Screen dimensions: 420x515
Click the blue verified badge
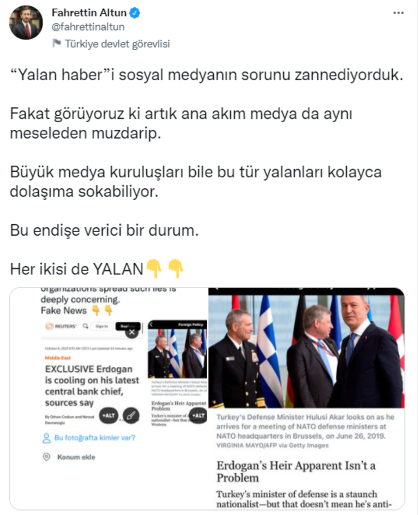[x=135, y=13]
